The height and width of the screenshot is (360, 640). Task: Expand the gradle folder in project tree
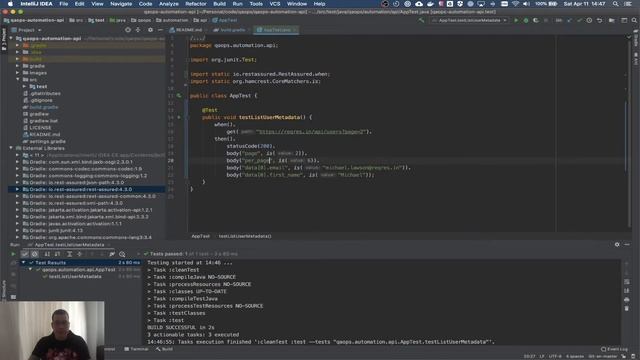tap(18, 66)
